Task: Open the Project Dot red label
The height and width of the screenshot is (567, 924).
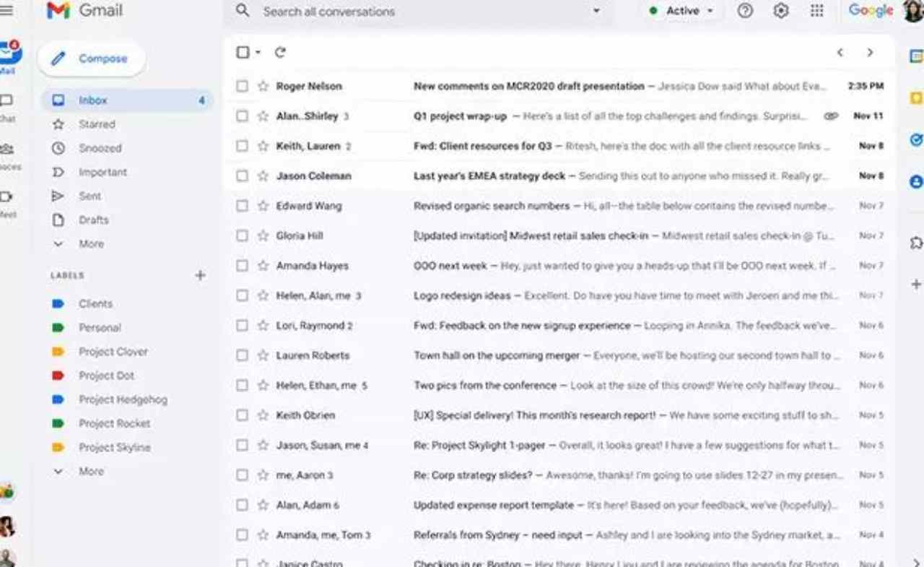Action: coord(106,376)
